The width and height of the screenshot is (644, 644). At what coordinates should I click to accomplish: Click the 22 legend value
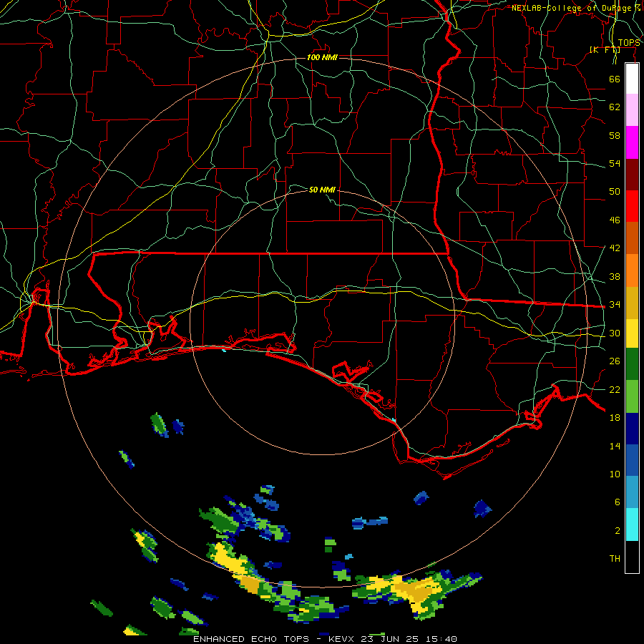coord(615,389)
